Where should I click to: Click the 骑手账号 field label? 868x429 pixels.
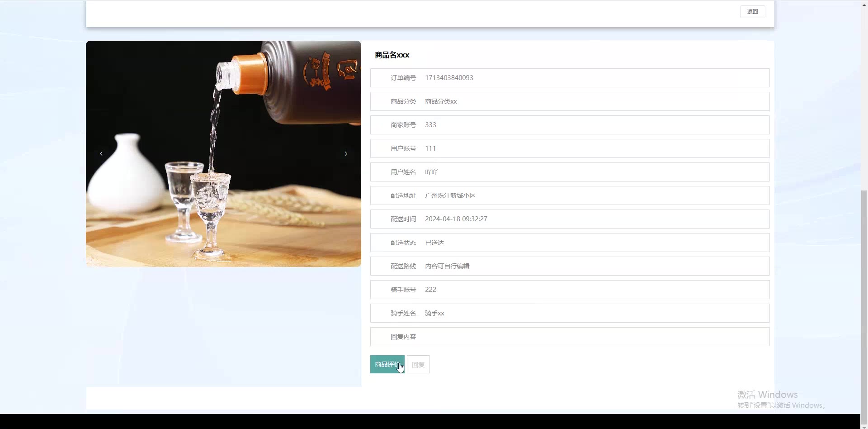(403, 290)
